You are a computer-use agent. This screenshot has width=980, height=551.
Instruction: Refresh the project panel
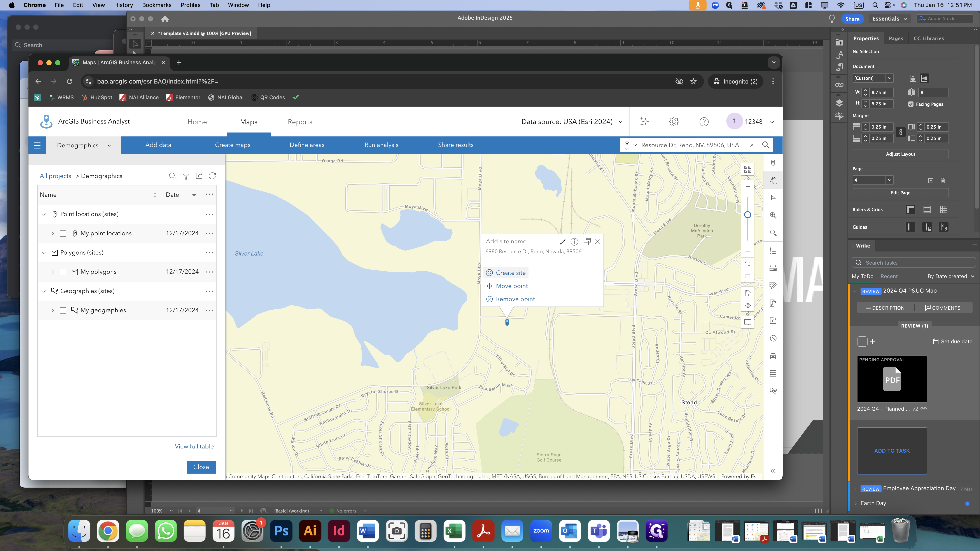212,176
